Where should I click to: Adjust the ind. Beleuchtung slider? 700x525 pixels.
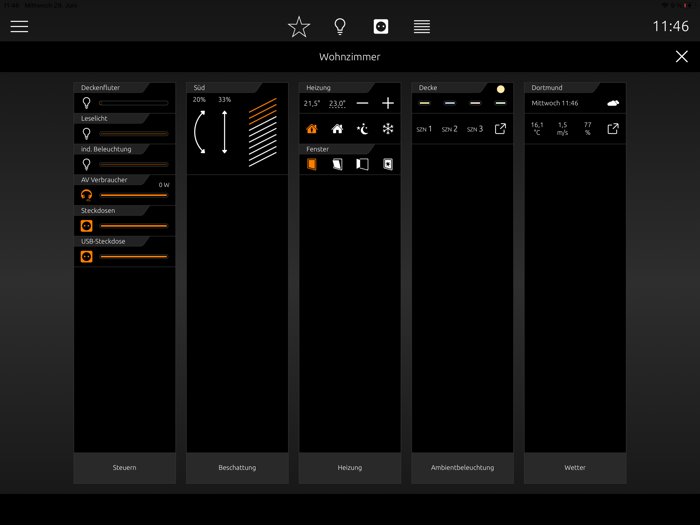[x=133, y=165]
